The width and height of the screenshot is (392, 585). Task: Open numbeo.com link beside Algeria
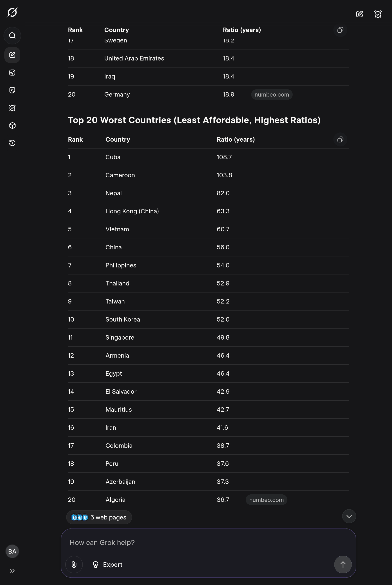pyautogui.click(x=266, y=500)
